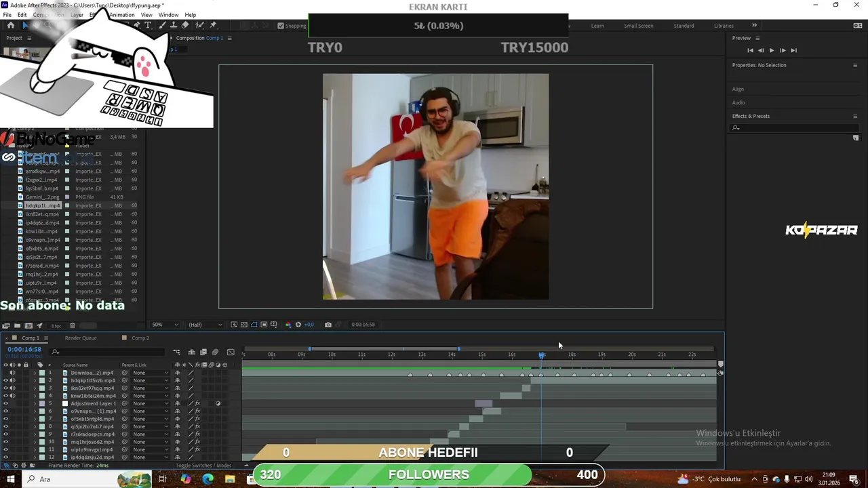Select the Type tool
The image size is (868, 488).
click(148, 25)
